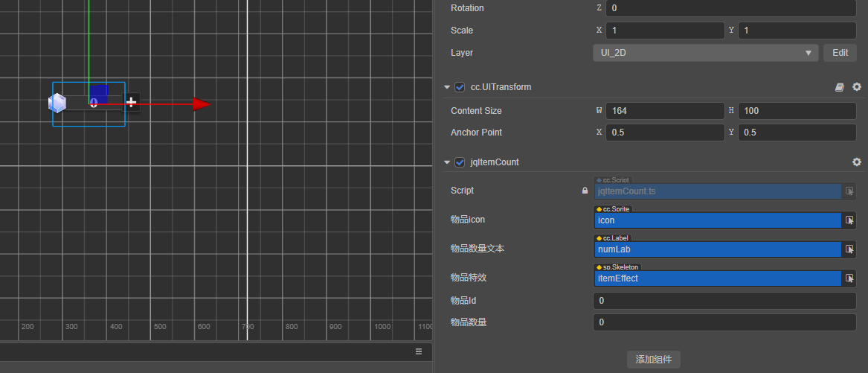This screenshot has width=868, height=373.
Task: Disable the jqItemCount component checkbox
Action: coord(459,162)
